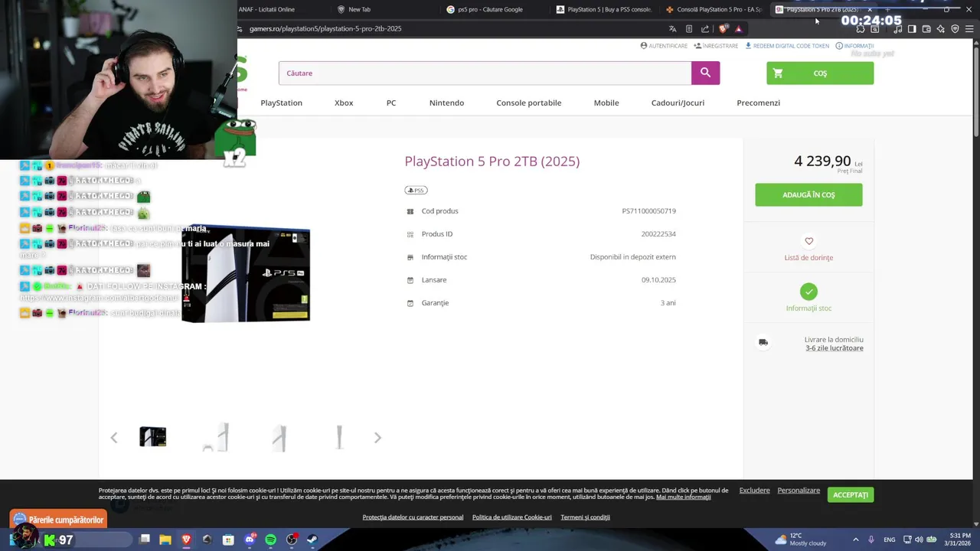Open the Brave Wallet icon
Viewport: 980px width, 551px height.
point(926,29)
